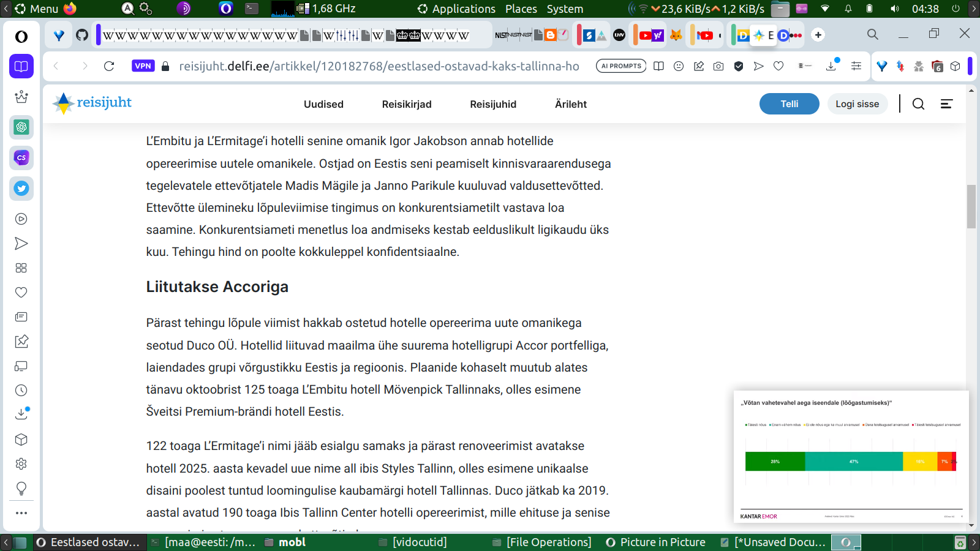The height and width of the screenshot is (551, 980).
Task: Search open tabs with magnifier icon
Action: [873, 35]
